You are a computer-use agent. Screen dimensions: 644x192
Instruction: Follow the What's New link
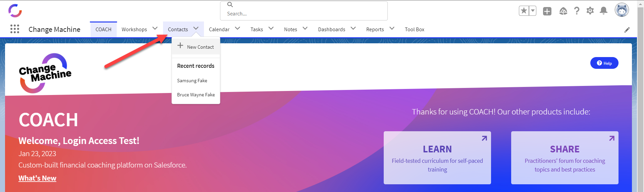point(37,178)
